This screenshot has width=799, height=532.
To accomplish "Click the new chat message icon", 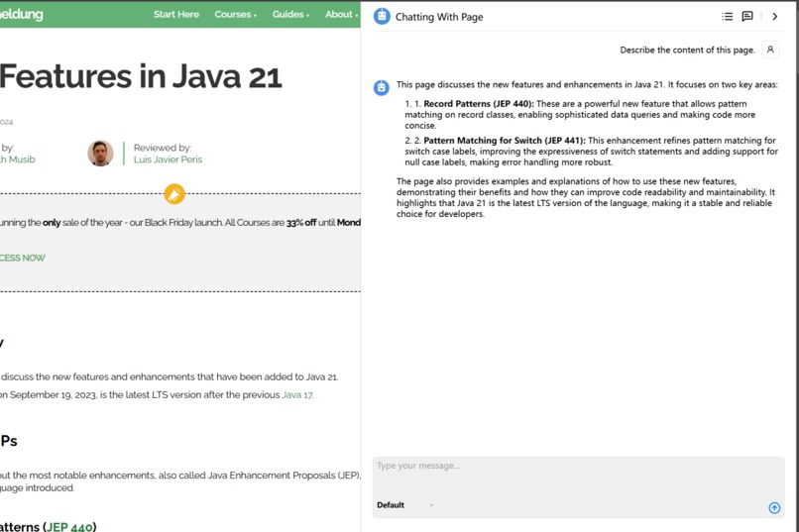I will [x=747, y=16].
